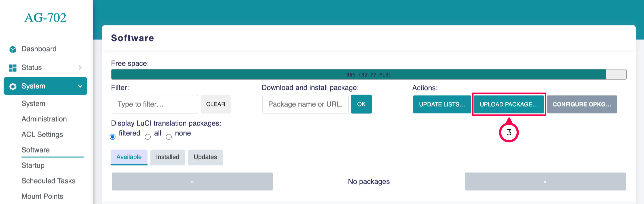Click the System gear icon
This screenshot has width=644, height=204.
pyautogui.click(x=13, y=86)
